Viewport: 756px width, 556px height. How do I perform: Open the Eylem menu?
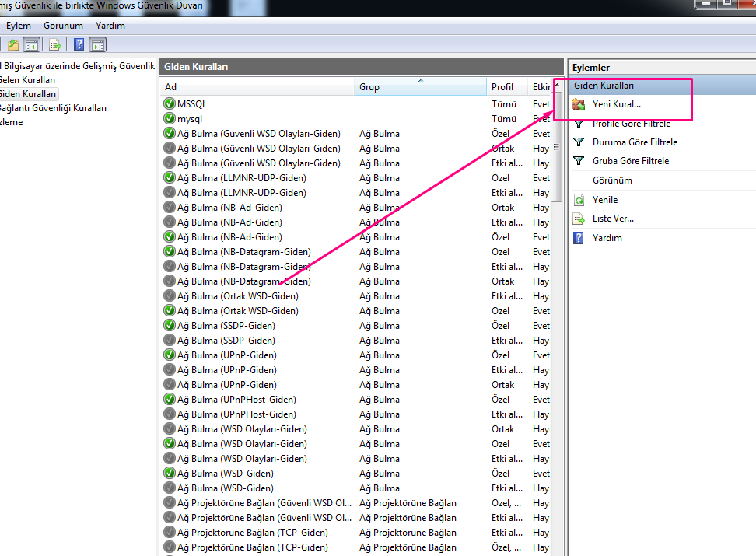[x=19, y=26]
